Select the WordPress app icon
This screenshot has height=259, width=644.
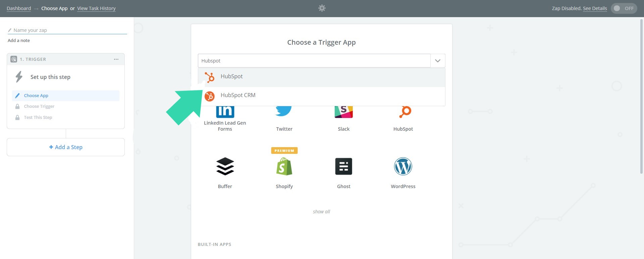402,166
